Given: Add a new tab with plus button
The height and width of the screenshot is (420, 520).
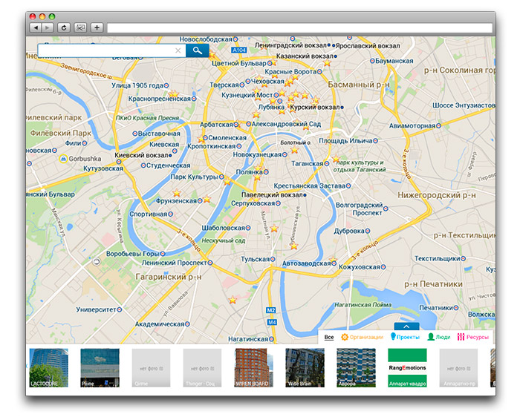Looking at the screenshot, I should coord(97,27).
